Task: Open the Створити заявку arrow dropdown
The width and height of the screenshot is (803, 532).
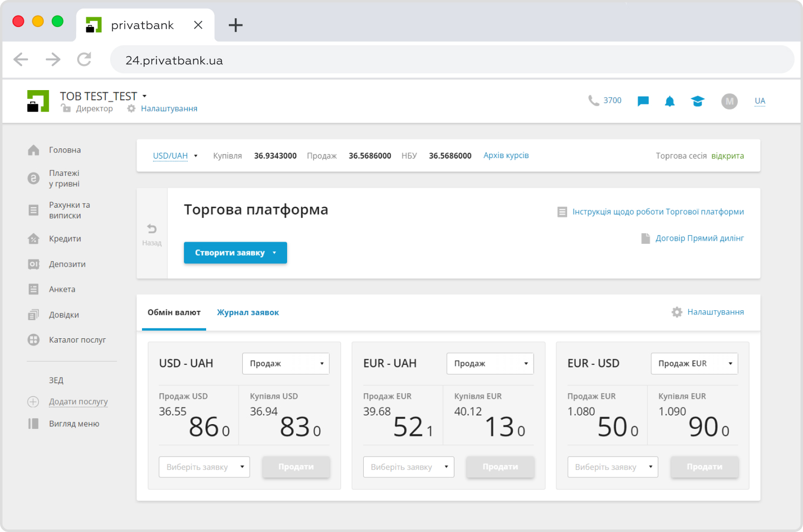Action: click(275, 253)
